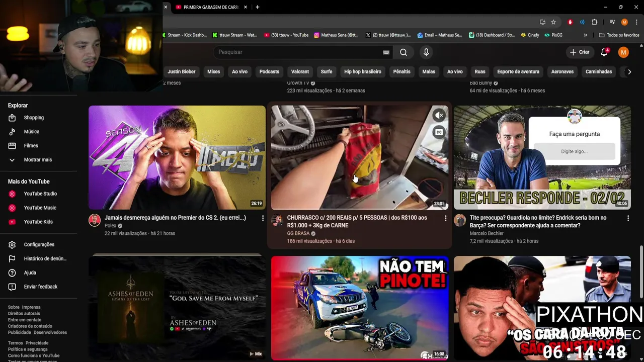
Task: Open the NÃO TEM PINOTE video thumbnail
Action: click(x=360, y=308)
